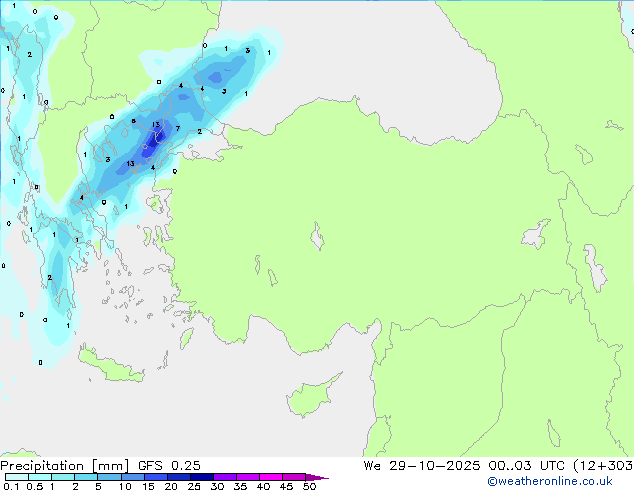Click the "(12+303" forecast run text

point(603,466)
